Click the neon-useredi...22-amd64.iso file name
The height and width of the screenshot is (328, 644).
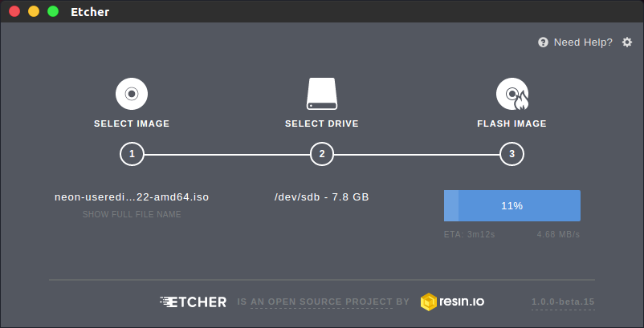132,196
